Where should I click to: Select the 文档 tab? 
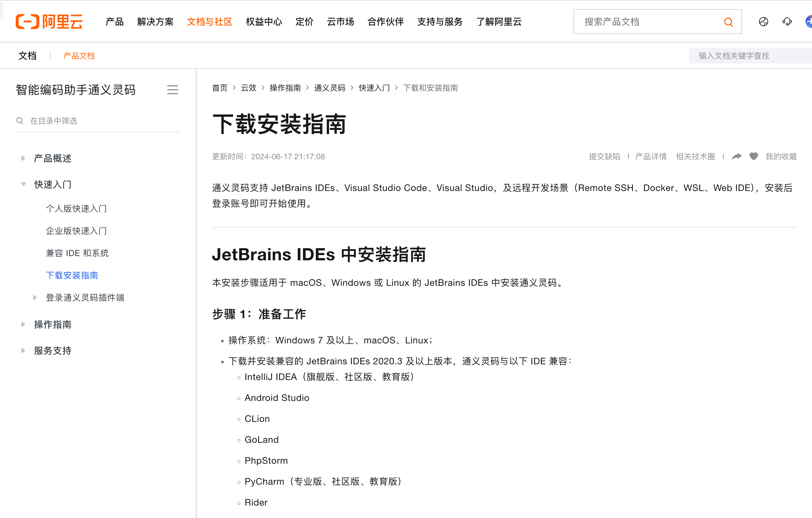click(x=27, y=56)
